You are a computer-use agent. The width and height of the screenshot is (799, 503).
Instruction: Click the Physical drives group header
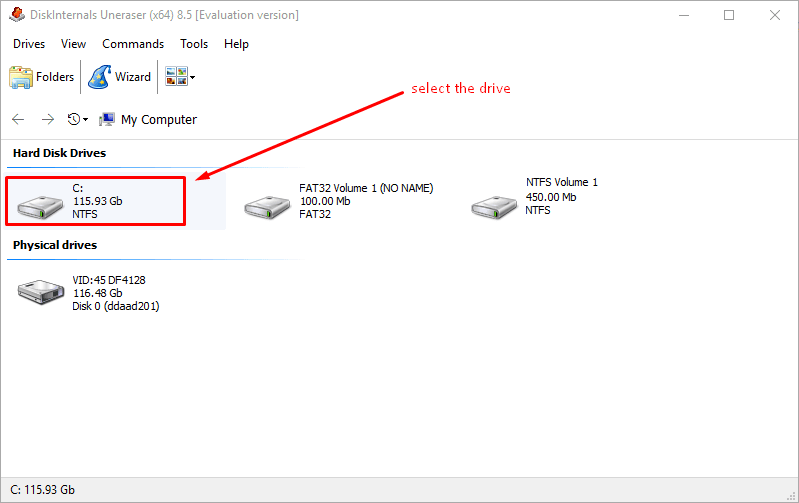pyautogui.click(x=54, y=245)
